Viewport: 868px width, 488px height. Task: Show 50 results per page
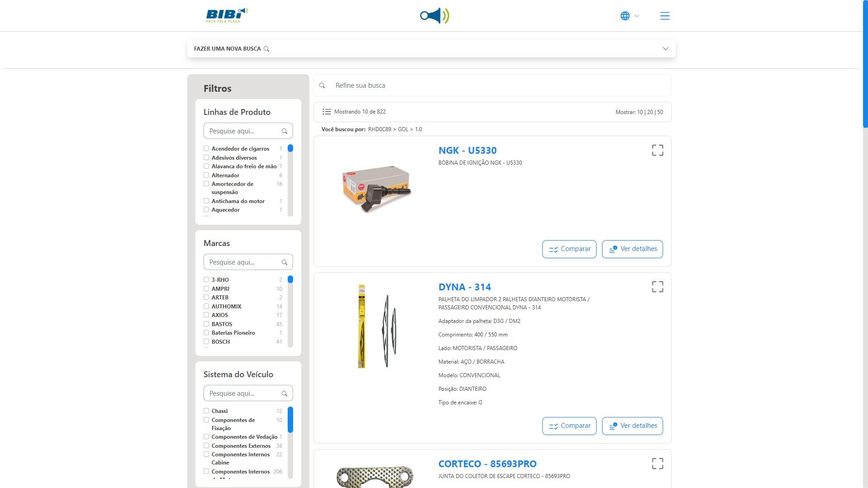point(660,112)
